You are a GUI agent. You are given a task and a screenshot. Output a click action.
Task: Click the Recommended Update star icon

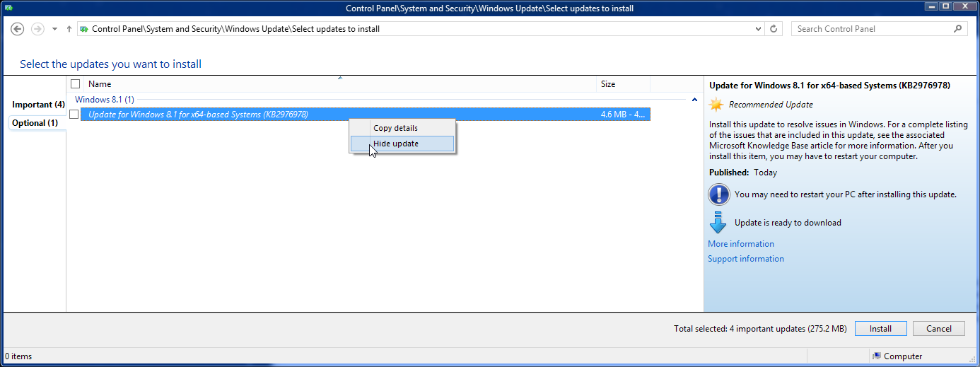pos(716,105)
